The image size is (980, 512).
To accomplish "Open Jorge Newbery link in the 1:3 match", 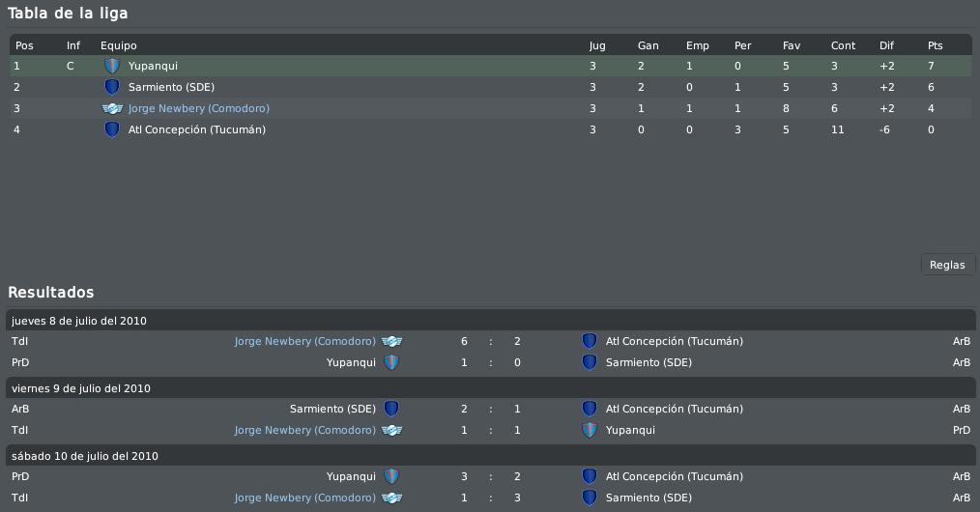I will coord(305,498).
